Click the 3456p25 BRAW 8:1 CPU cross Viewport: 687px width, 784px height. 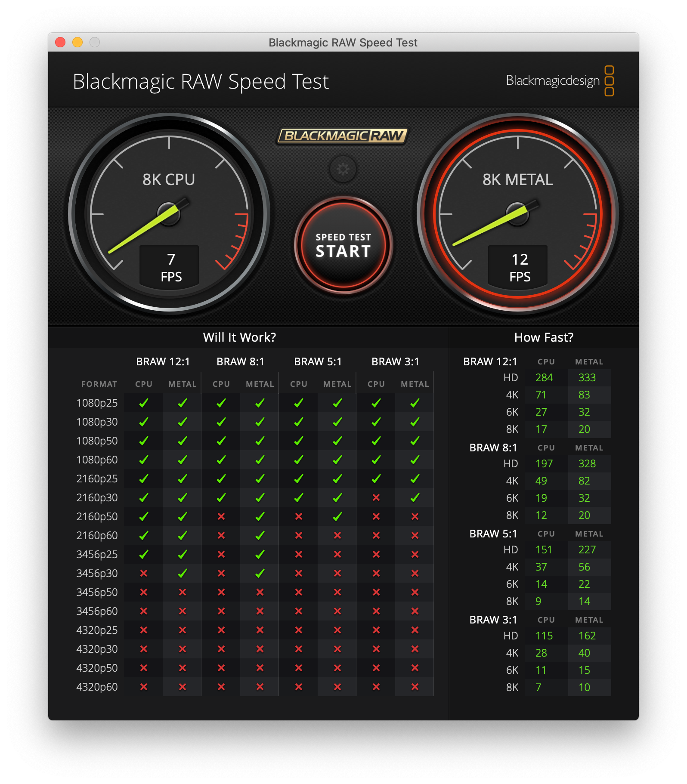221,555
